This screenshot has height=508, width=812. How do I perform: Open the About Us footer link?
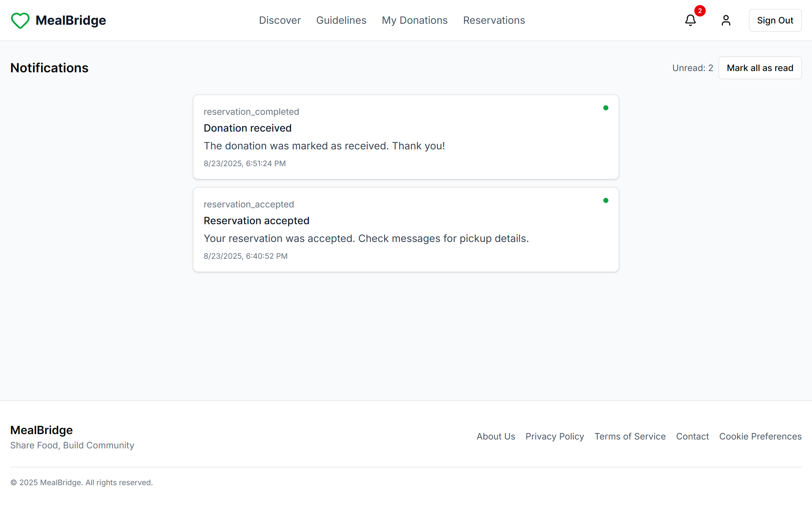point(495,436)
